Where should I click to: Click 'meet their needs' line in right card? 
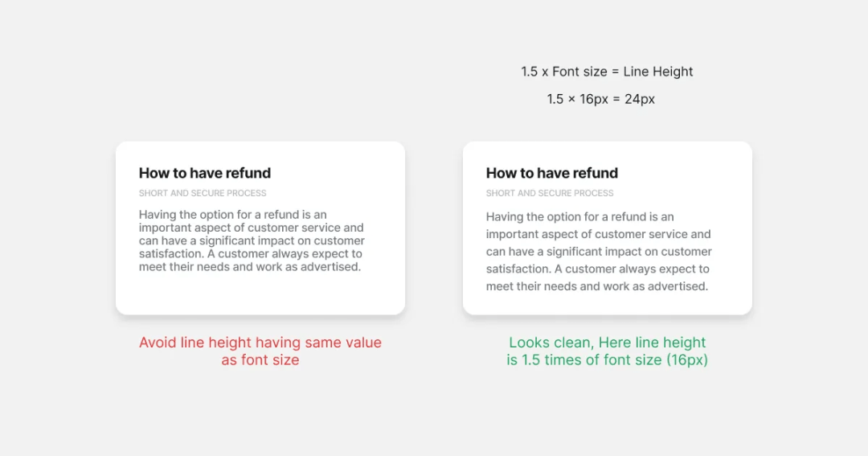(596, 286)
